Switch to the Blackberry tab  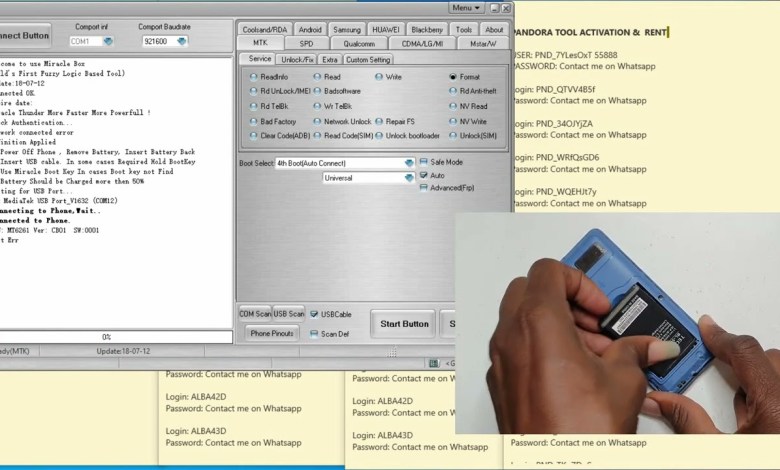(x=427, y=29)
